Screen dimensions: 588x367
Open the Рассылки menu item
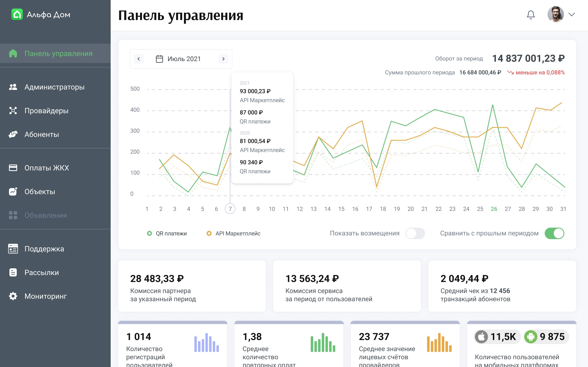[41, 273]
